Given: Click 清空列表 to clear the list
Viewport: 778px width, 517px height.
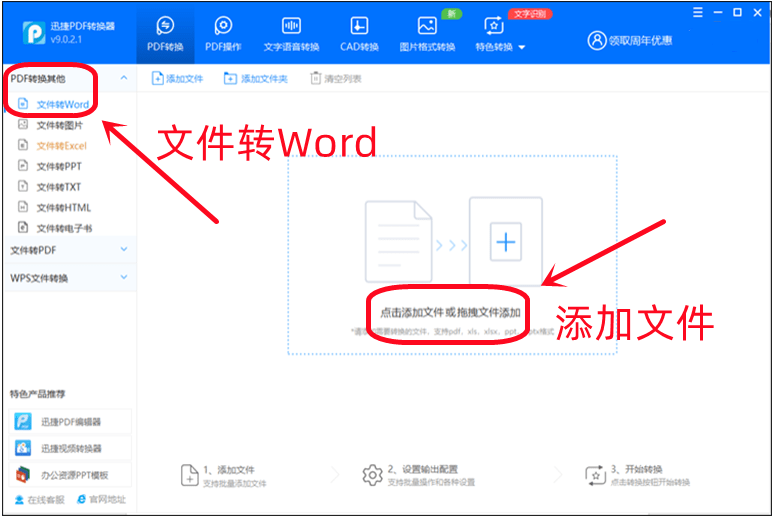Looking at the screenshot, I should point(336,78).
